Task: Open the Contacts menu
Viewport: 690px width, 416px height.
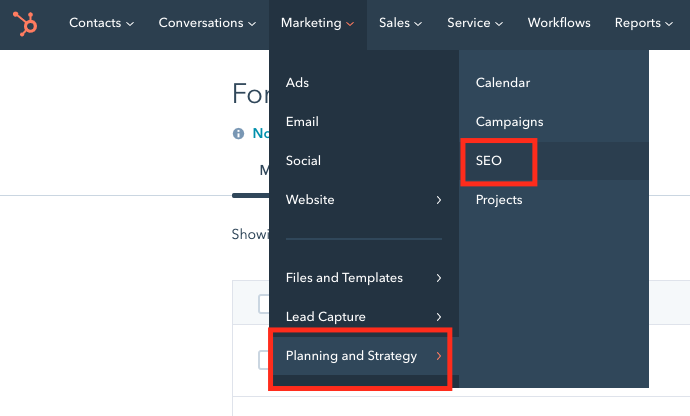Action: point(101,23)
